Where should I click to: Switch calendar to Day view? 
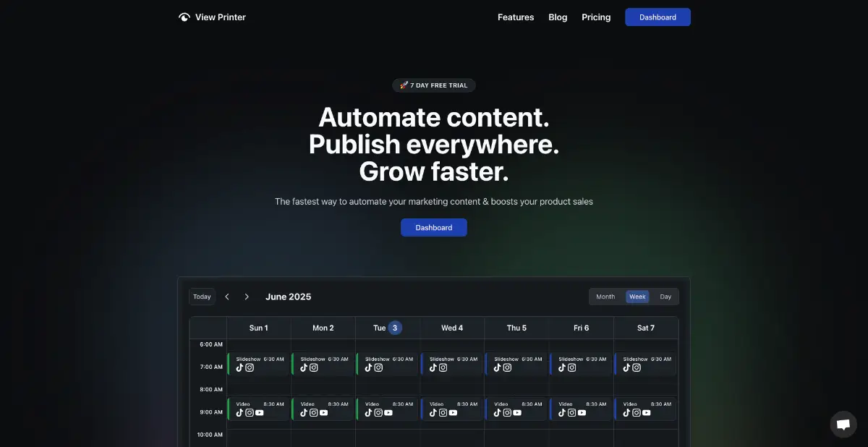coord(665,297)
